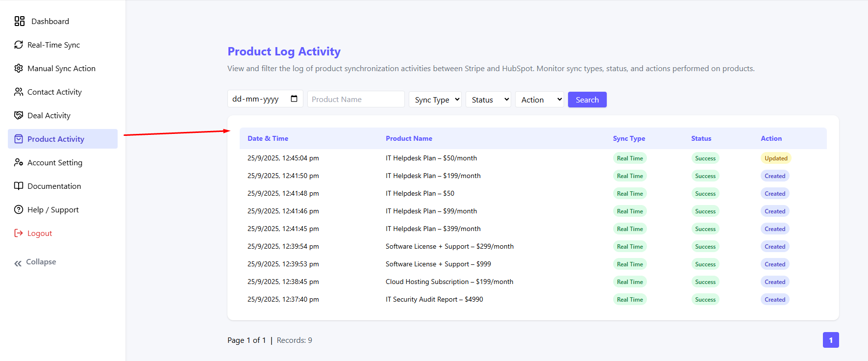Click the Deal Activity handshake icon
The height and width of the screenshot is (361, 868).
pos(19,115)
